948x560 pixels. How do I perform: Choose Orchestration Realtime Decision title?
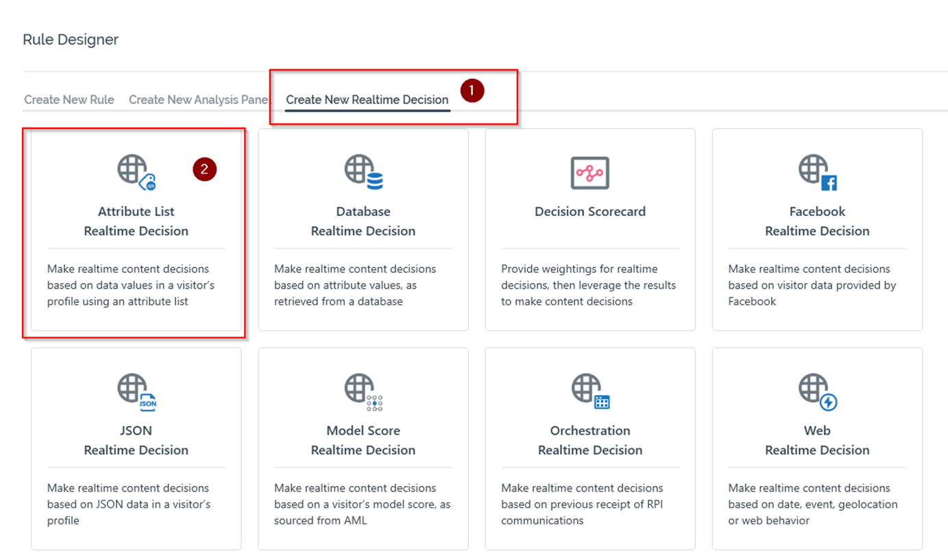(x=590, y=440)
